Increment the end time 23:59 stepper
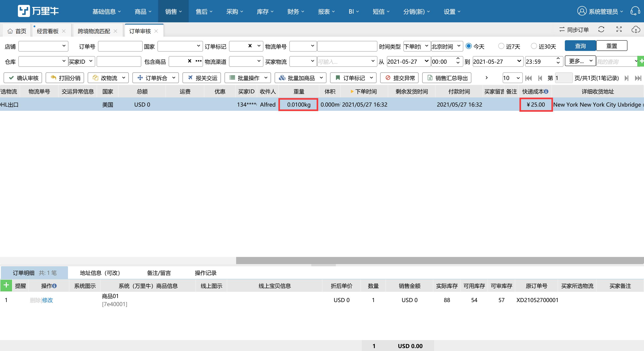644x351 pixels. point(558,59)
